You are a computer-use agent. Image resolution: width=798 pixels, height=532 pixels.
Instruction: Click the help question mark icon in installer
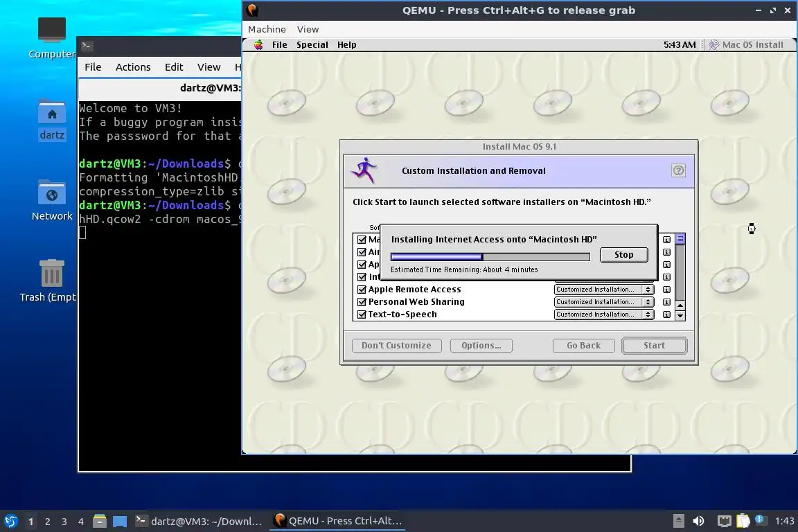tap(678, 170)
